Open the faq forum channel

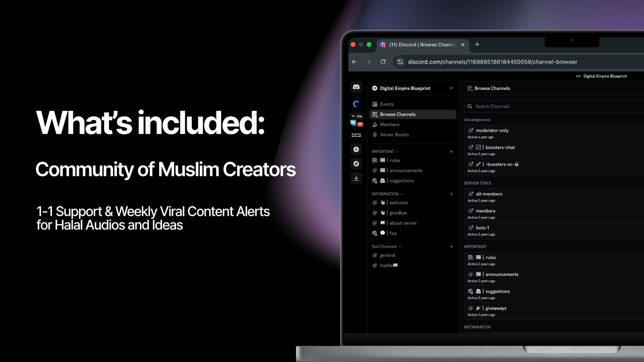tap(413, 233)
